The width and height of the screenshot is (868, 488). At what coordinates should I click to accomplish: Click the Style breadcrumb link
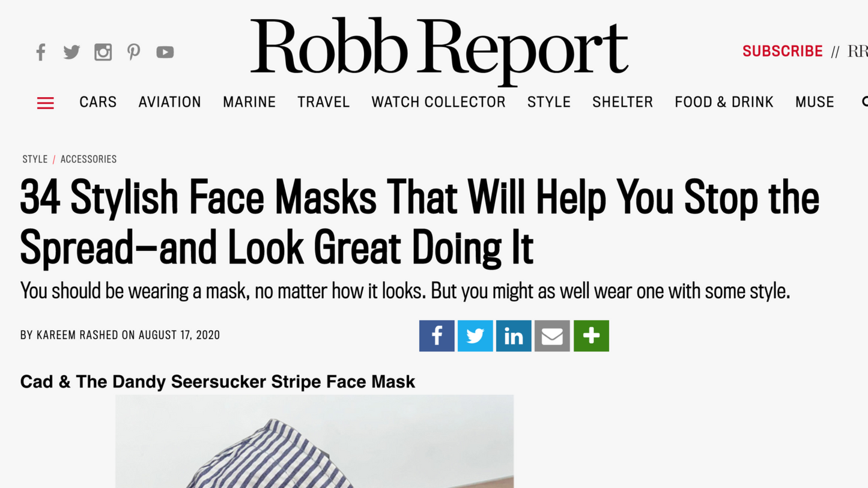click(x=35, y=159)
